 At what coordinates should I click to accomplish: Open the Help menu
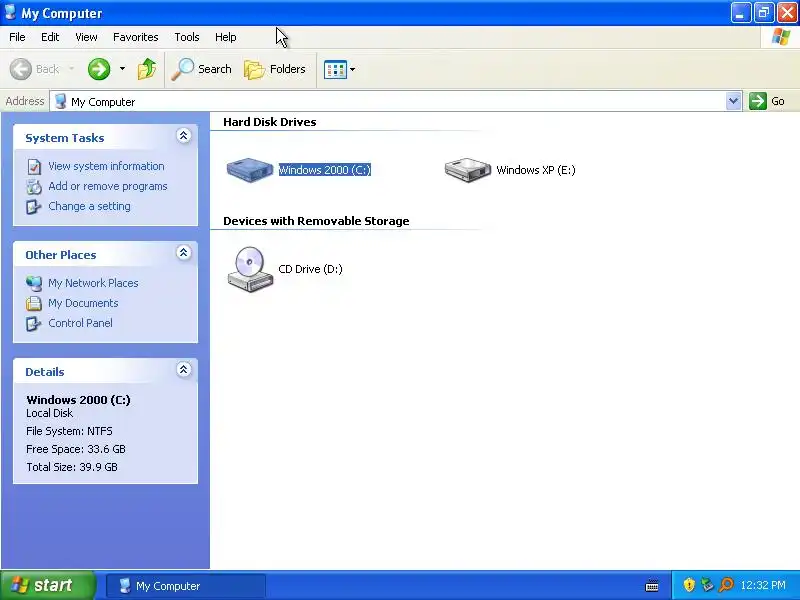[x=226, y=37]
